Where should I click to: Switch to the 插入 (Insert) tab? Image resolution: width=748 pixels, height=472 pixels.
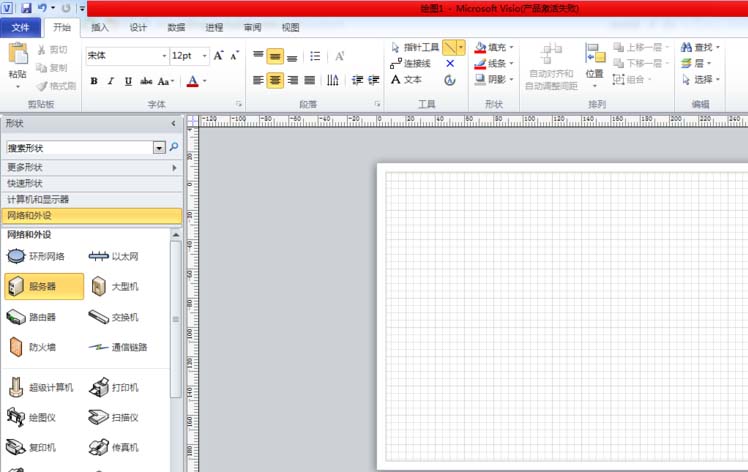click(x=100, y=27)
